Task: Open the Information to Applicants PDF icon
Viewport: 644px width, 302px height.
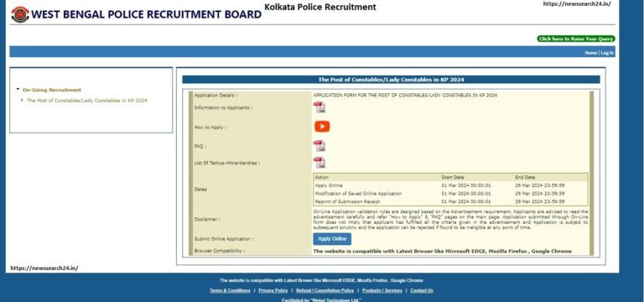Action: coord(319,107)
